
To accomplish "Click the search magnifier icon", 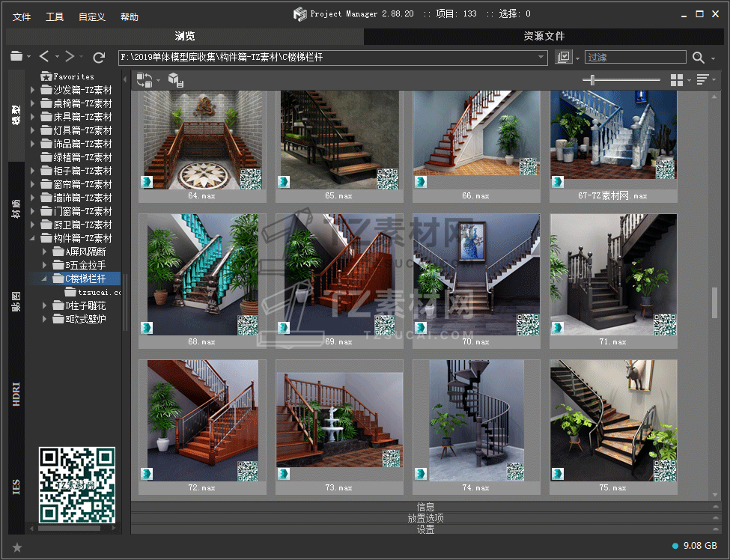I will tap(698, 58).
